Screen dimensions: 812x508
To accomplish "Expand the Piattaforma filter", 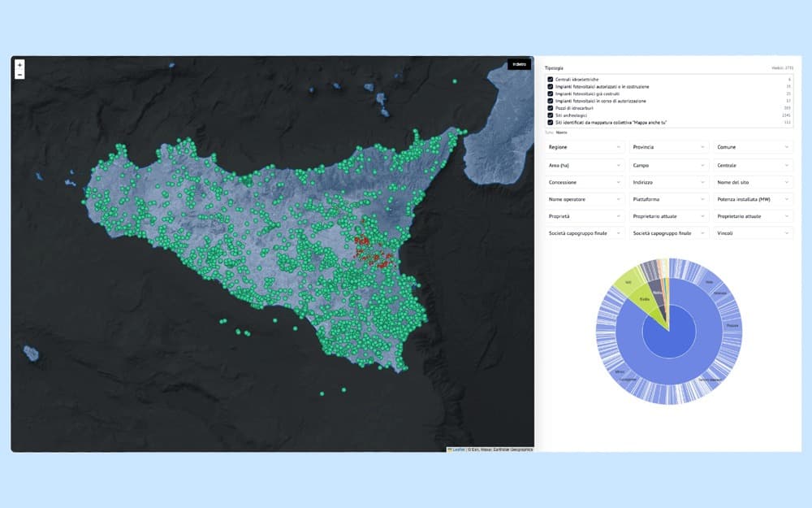I will click(x=668, y=200).
